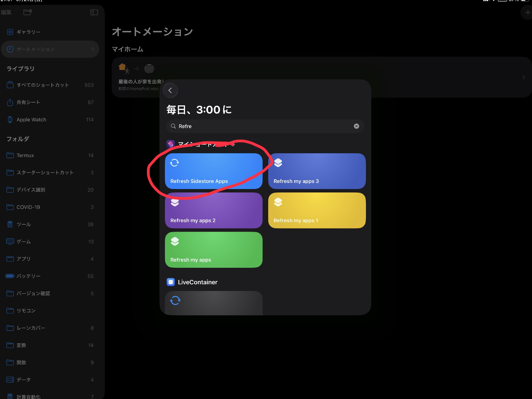The image size is (532, 399).
Task: Open the アプリ folder
Action: pyautogui.click(x=50, y=259)
